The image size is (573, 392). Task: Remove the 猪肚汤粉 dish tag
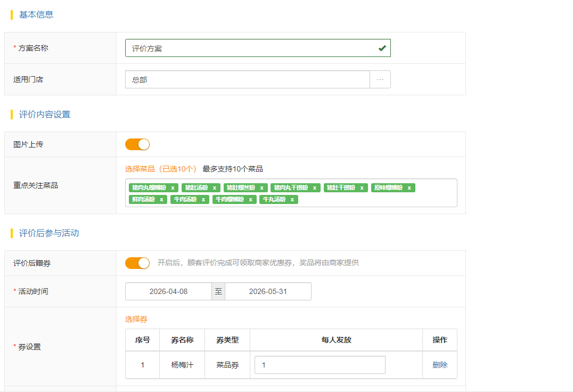click(x=215, y=188)
